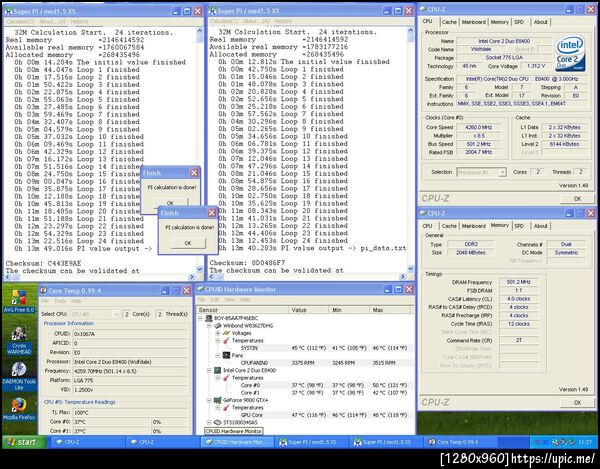Image resolution: width=600 pixels, height=469 pixels.
Task: Collapse the Intel Core 2 Duo E8400 tree node
Action: pos(209,370)
